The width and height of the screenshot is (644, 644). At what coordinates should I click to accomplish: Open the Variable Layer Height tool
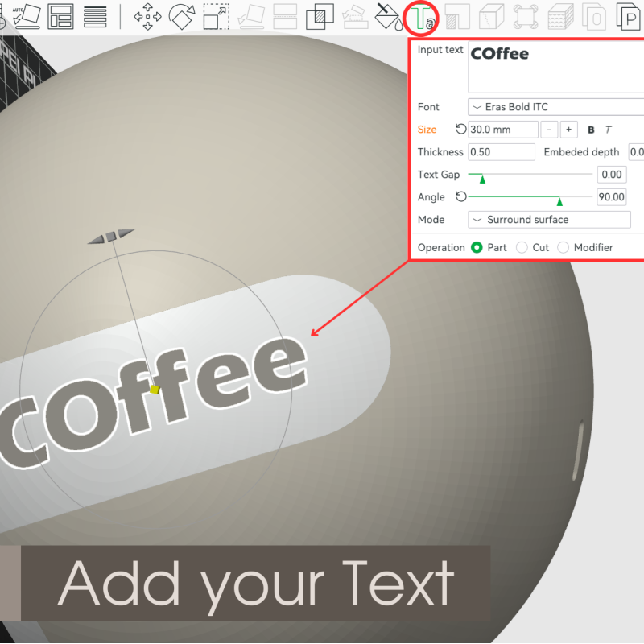(x=559, y=16)
